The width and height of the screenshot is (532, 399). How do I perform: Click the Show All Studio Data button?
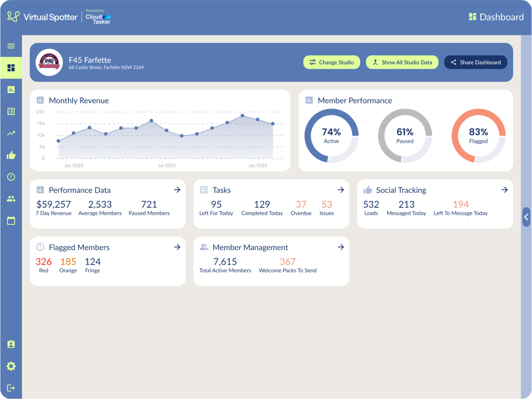click(402, 63)
